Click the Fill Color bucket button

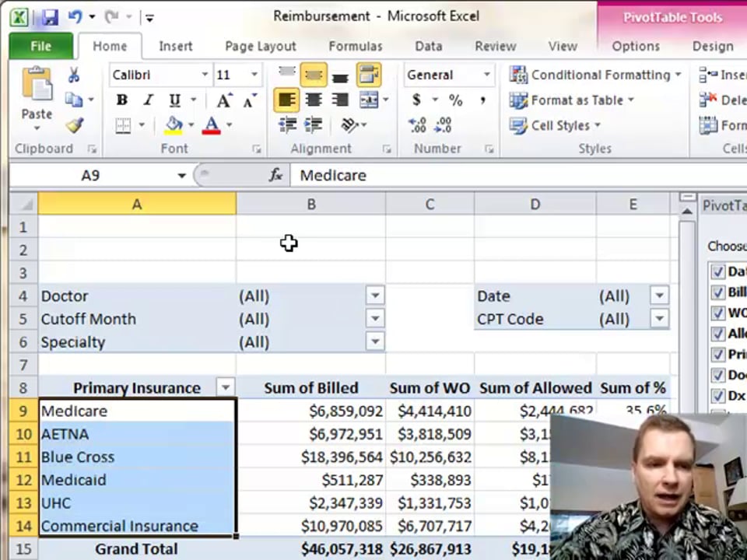174,125
